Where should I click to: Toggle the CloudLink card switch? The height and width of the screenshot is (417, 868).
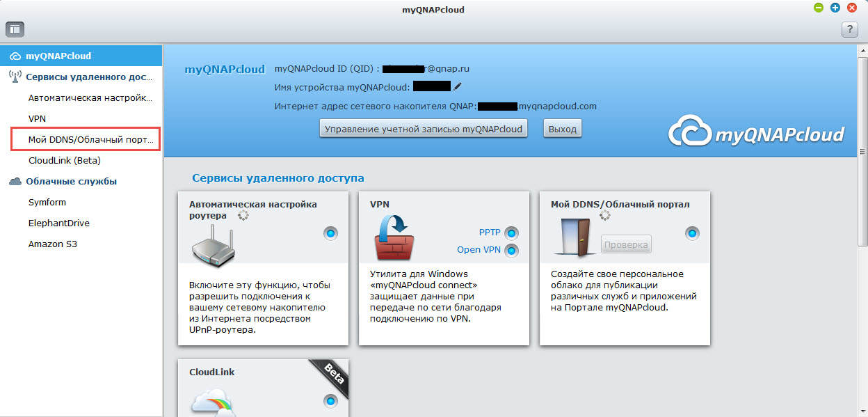[330, 401]
